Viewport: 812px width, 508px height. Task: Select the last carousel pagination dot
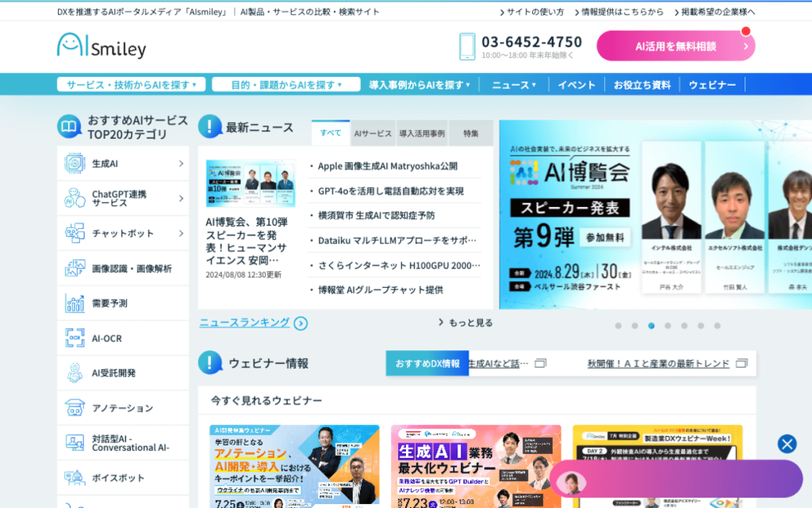point(717,326)
